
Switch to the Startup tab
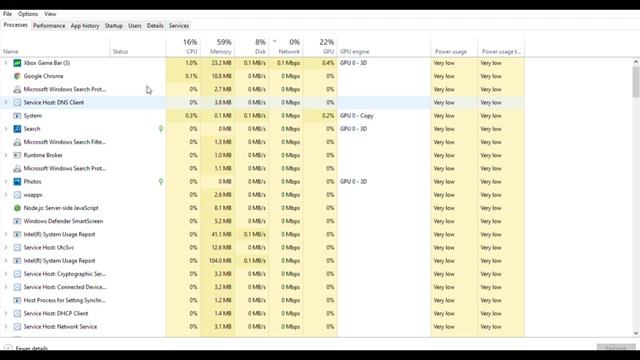click(113, 26)
